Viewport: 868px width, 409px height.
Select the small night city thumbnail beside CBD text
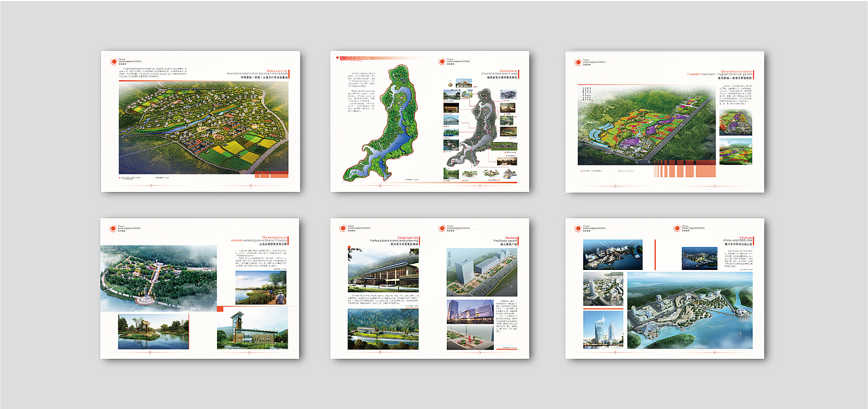[699, 258]
